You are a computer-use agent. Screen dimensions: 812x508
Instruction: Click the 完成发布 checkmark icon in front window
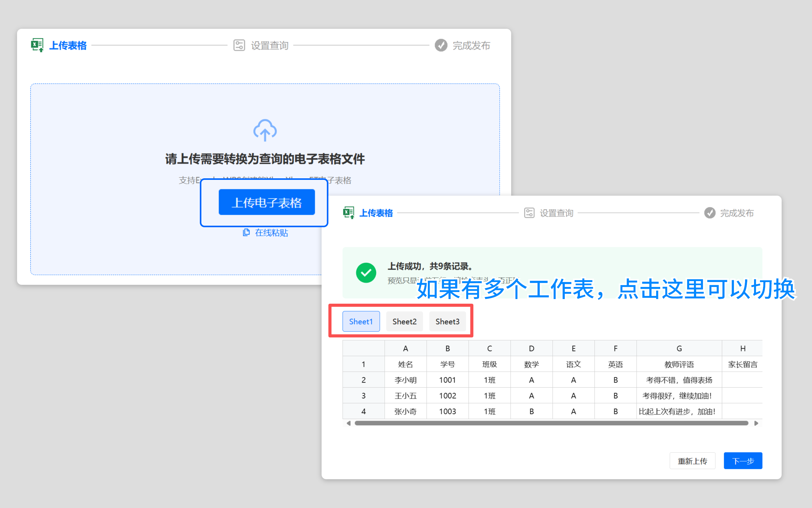point(710,213)
